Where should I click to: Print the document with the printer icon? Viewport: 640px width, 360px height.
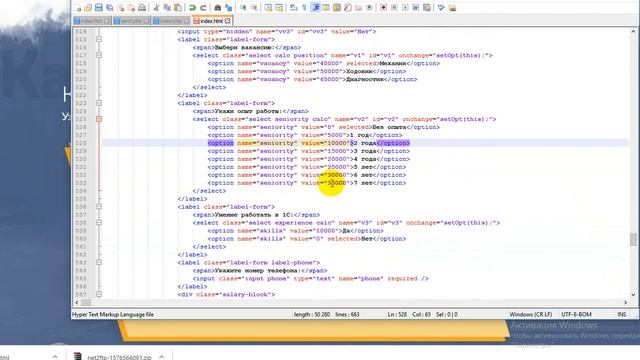(142, 8)
